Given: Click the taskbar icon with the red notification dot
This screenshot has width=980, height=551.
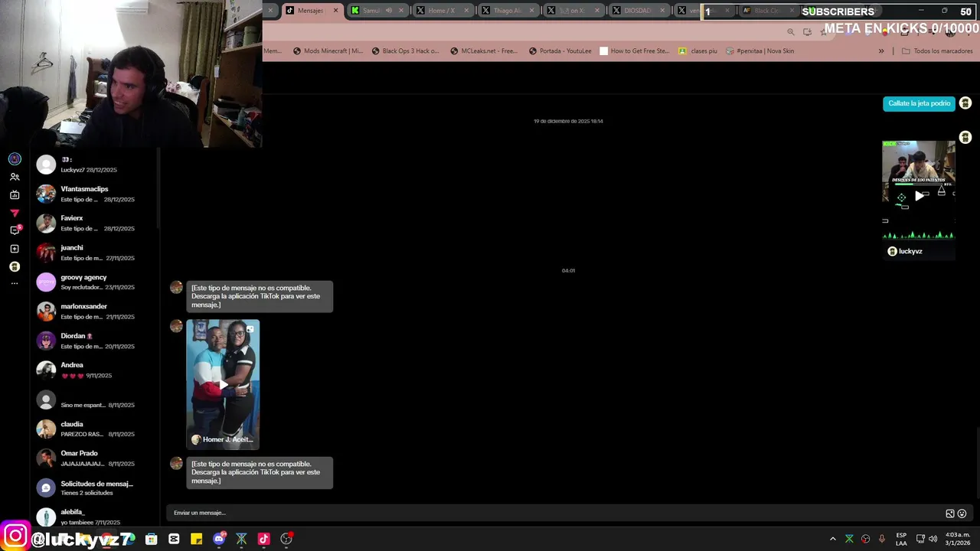Looking at the screenshot, I should pyautogui.click(x=286, y=539).
